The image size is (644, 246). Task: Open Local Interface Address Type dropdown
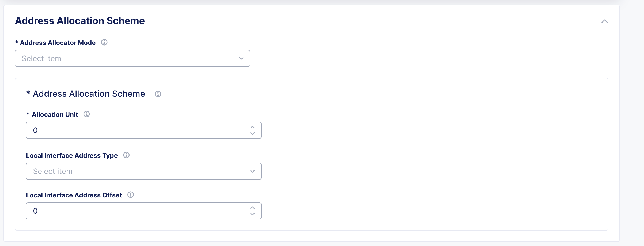139,171
